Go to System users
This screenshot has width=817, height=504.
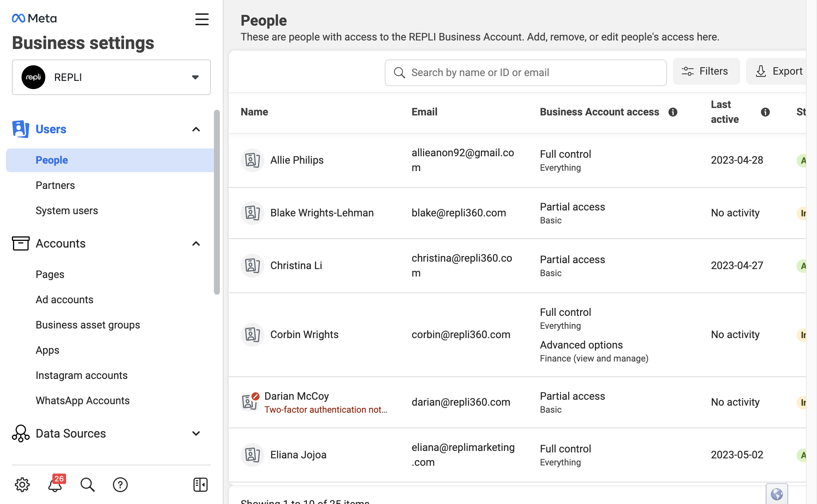(67, 210)
